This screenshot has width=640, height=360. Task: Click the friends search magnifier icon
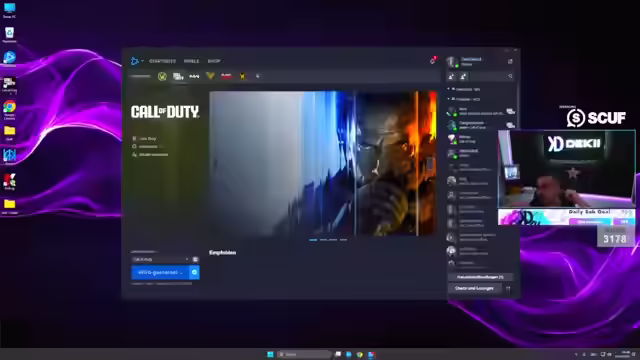point(510,76)
